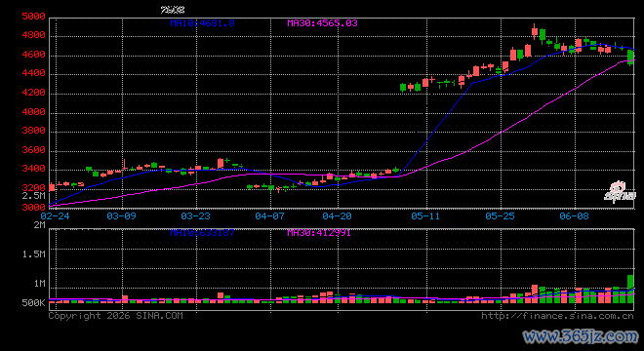Image resolution: width=644 pixels, height=351 pixels.
Task: Click the 02-24 date label
Action: 55,216
